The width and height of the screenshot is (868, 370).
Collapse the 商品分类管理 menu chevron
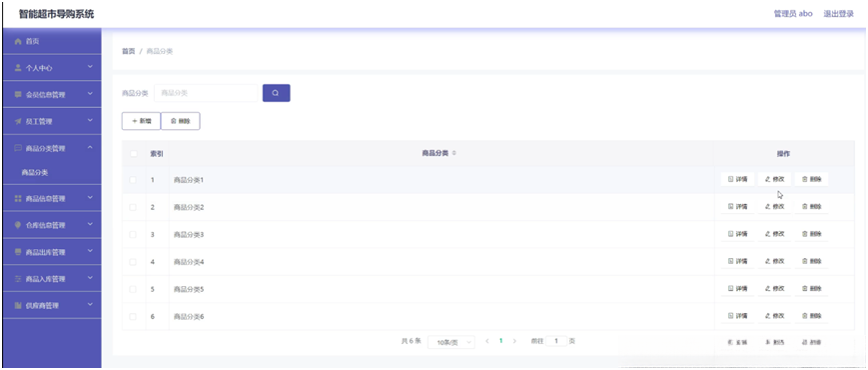(90, 147)
